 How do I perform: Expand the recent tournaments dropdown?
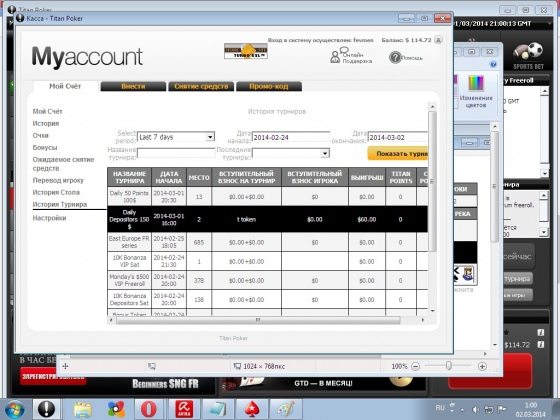pyautogui.click(x=325, y=153)
